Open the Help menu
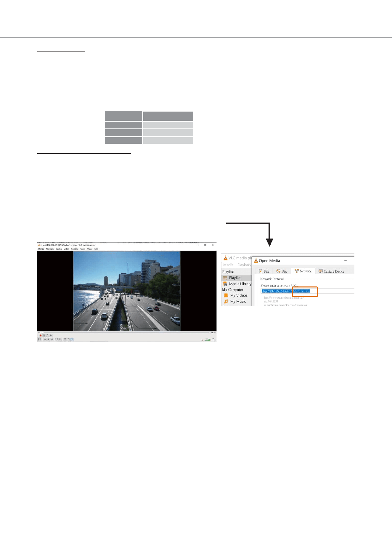This screenshot has height=554, width=392. click(x=96, y=249)
